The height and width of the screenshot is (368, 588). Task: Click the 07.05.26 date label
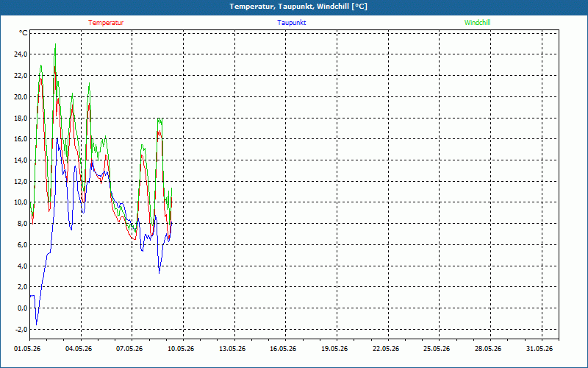[x=129, y=349]
